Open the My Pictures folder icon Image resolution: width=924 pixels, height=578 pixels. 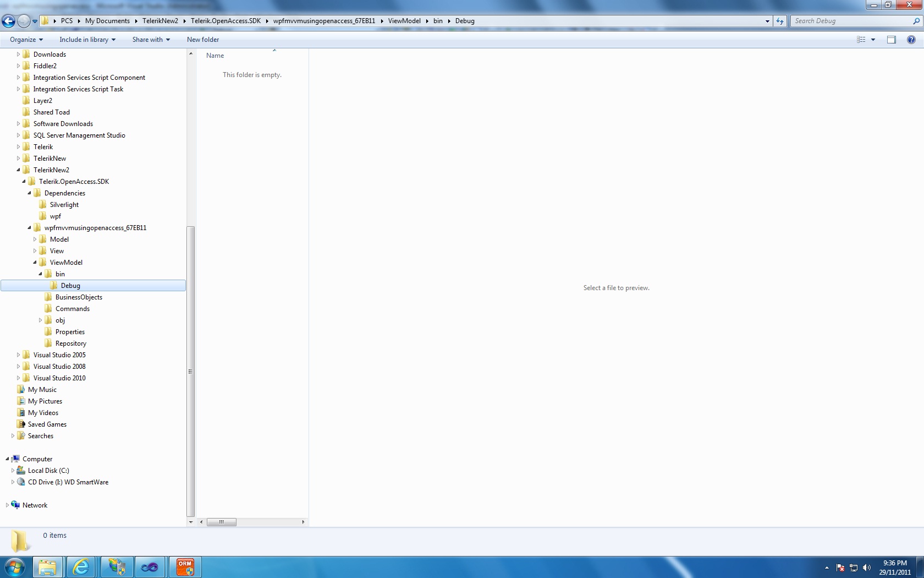[x=21, y=401]
